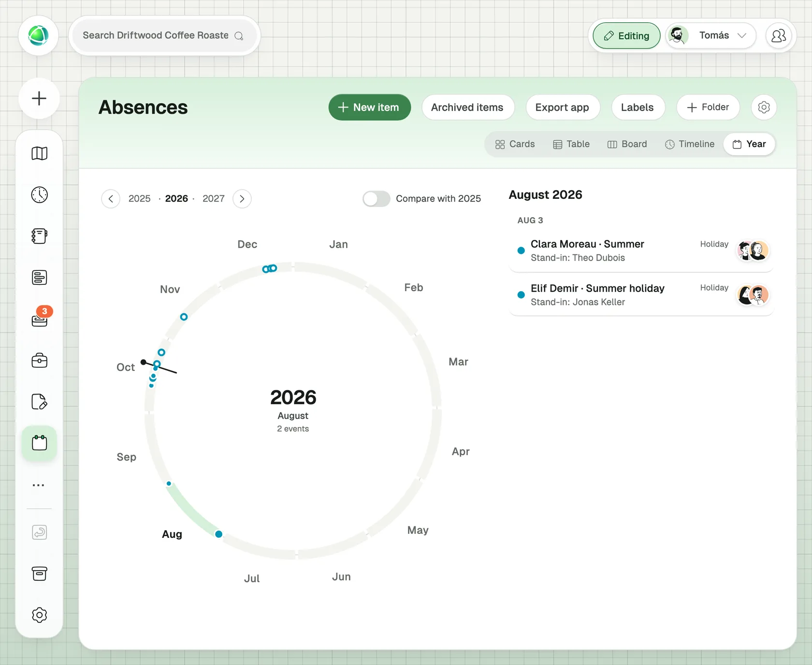Select the Oct month label on the ring

pos(126,368)
